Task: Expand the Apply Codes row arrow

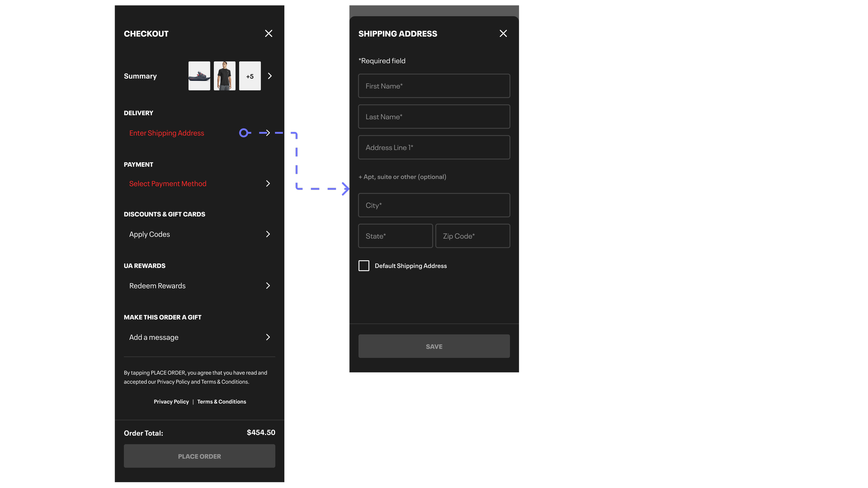Action: [x=268, y=234]
